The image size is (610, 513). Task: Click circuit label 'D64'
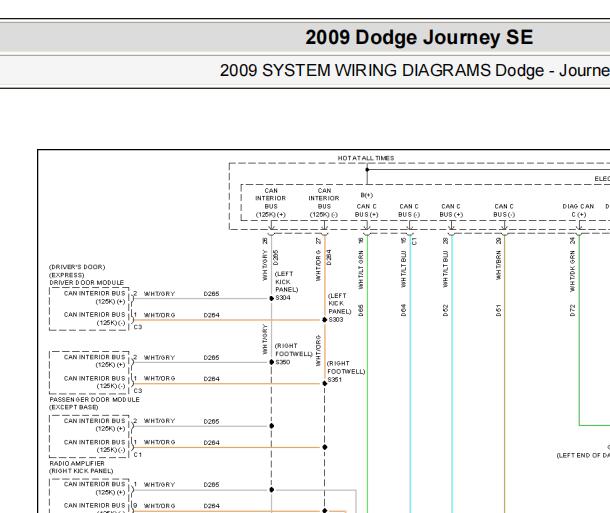pos(403,310)
